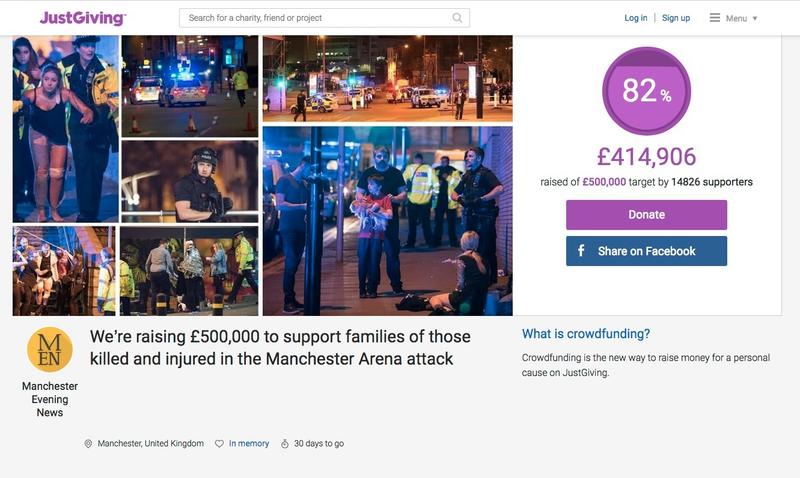Click the search magnifier icon
The image size is (800, 478).
click(x=457, y=18)
